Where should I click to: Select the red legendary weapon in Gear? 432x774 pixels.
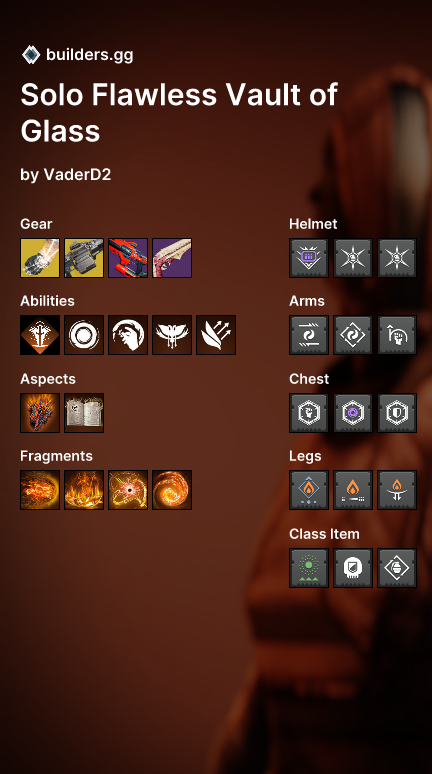pyautogui.click(x=128, y=258)
